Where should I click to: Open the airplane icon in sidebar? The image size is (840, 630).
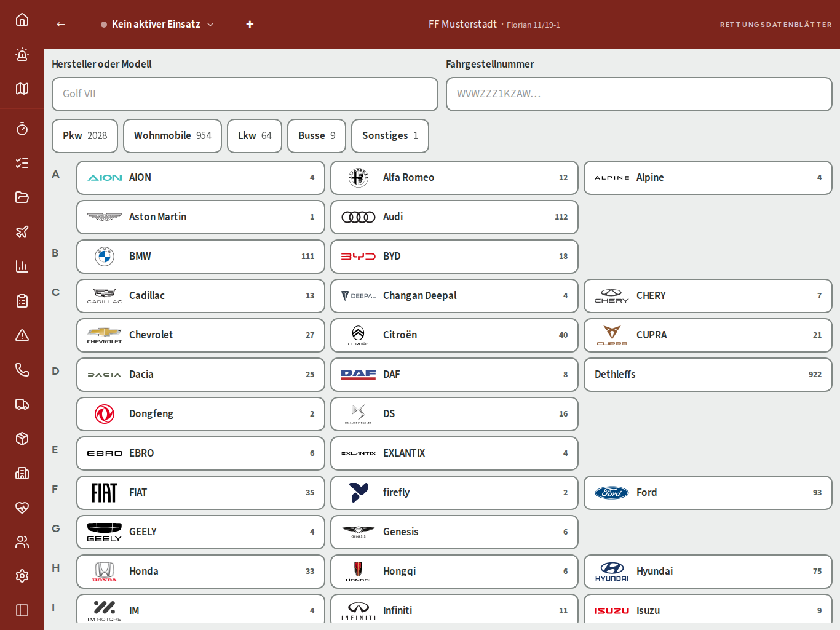point(22,232)
